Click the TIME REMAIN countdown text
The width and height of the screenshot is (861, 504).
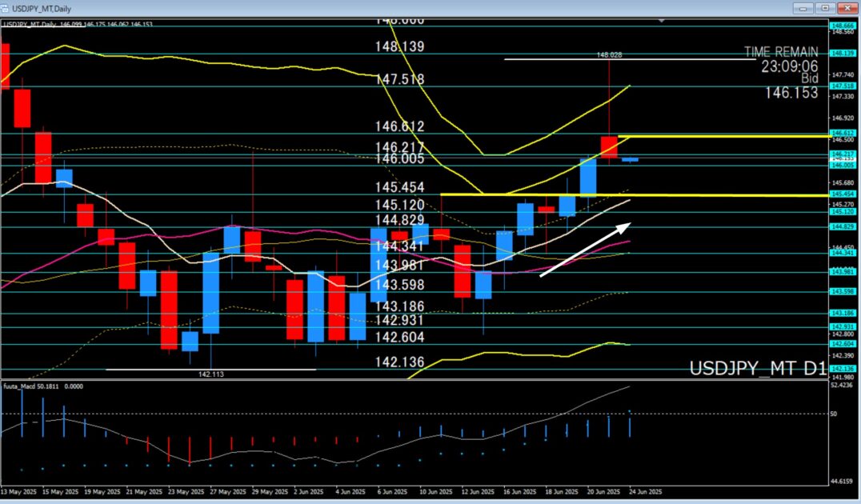[x=781, y=52]
